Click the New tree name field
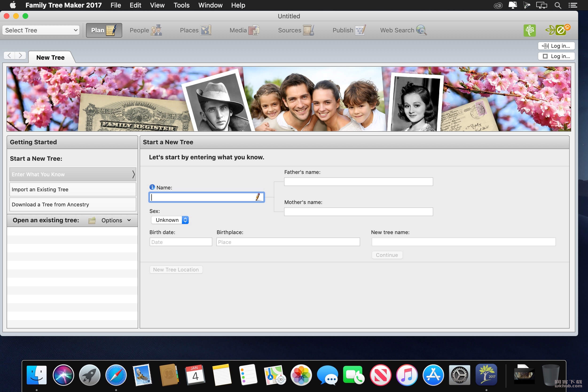The height and width of the screenshot is (392, 588). (x=463, y=242)
